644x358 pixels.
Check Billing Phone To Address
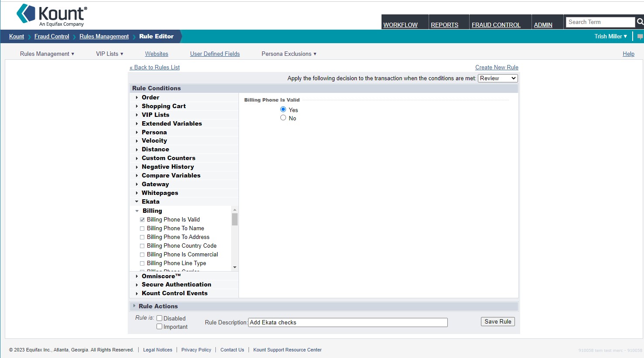[142, 237]
